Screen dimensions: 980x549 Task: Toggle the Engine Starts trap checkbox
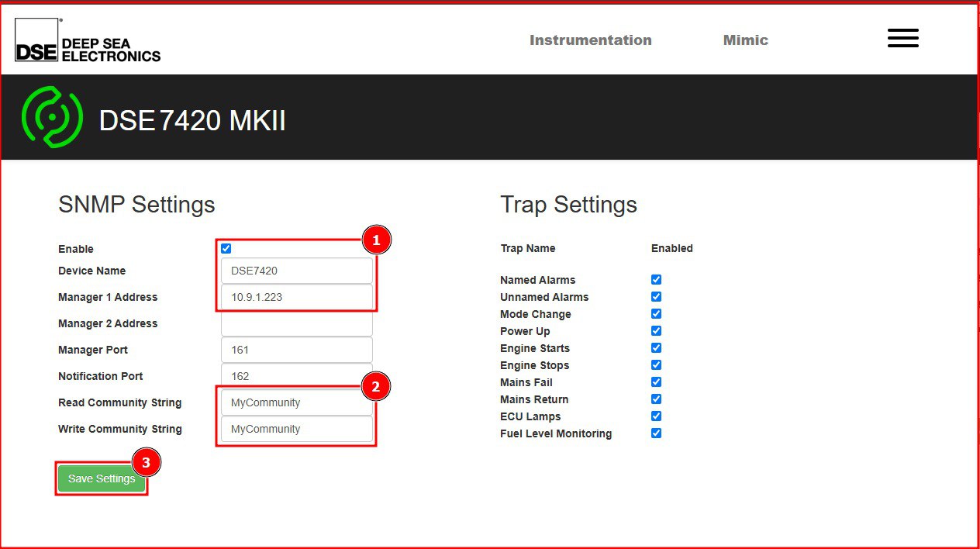[x=656, y=348]
